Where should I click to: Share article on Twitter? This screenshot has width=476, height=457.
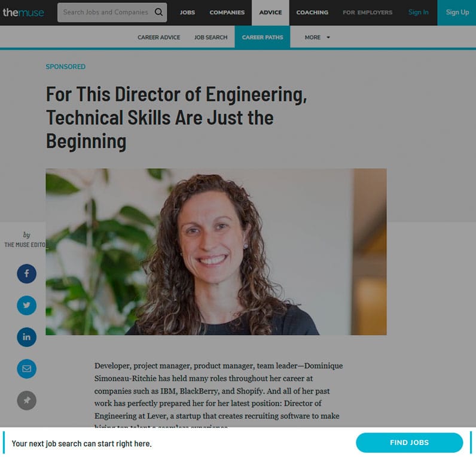click(27, 305)
